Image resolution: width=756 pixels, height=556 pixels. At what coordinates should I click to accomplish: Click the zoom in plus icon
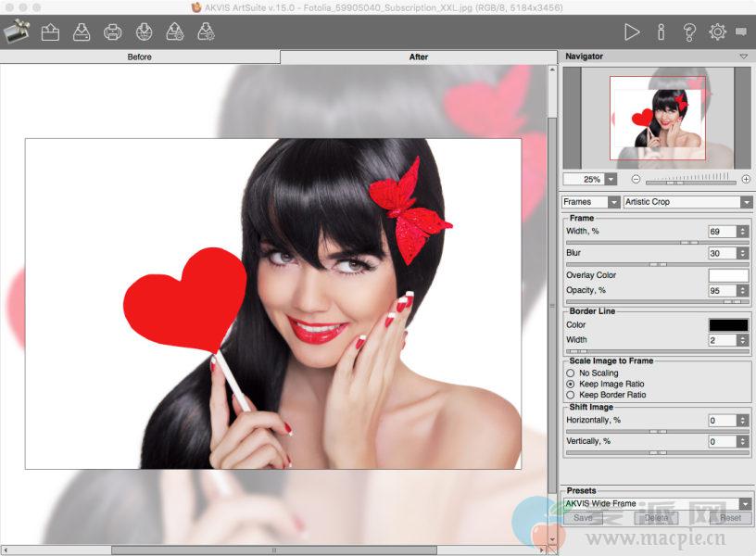tap(746, 179)
